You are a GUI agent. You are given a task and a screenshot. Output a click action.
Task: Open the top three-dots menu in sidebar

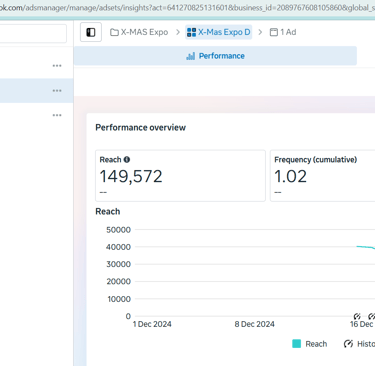[57, 66]
